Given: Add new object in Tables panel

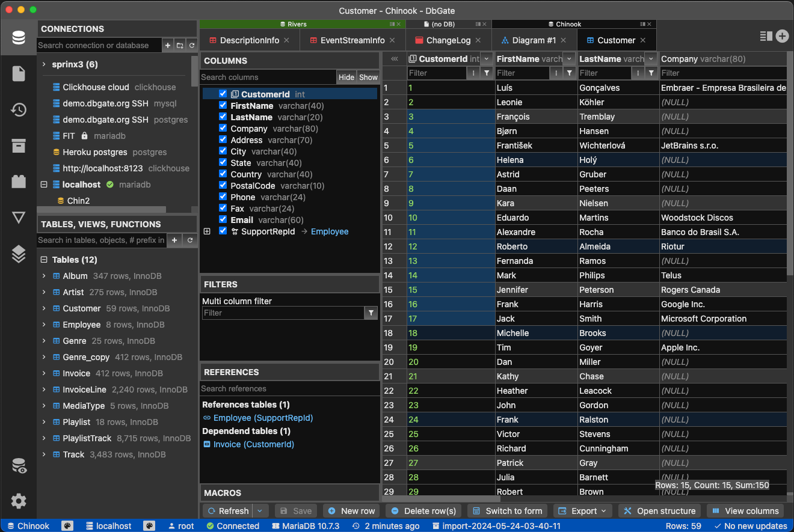Looking at the screenshot, I should 174,240.
